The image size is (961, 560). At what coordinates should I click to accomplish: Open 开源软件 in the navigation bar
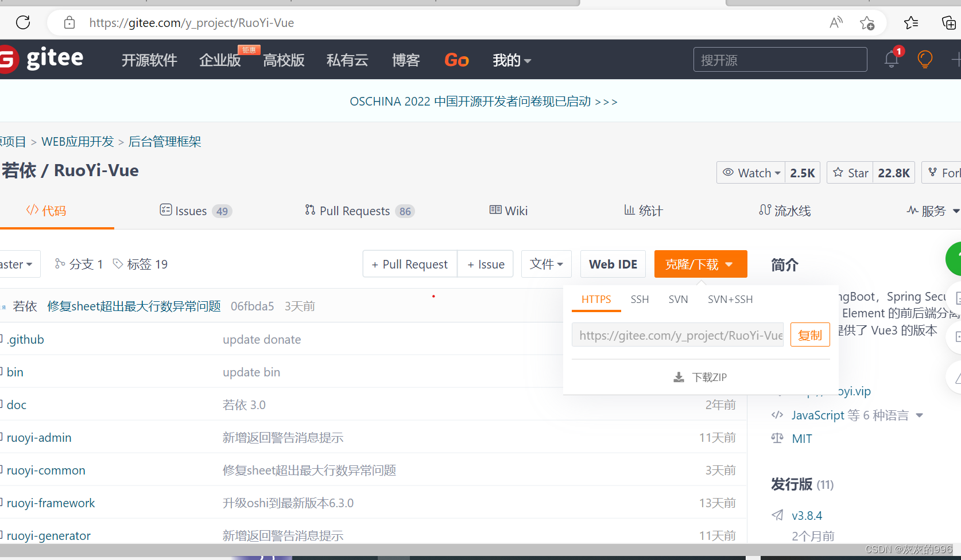pyautogui.click(x=149, y=60)
